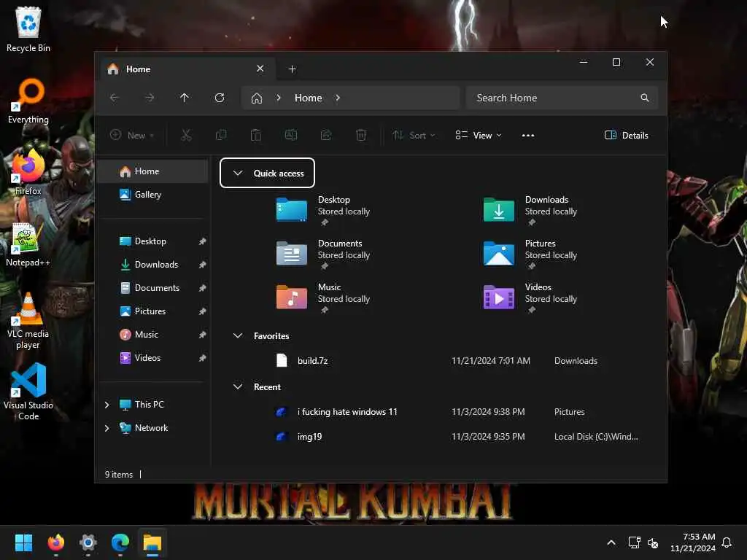This screenshot has width=747, height=560.
Task: Close the Home tab
Action: (x=260, y=69)
